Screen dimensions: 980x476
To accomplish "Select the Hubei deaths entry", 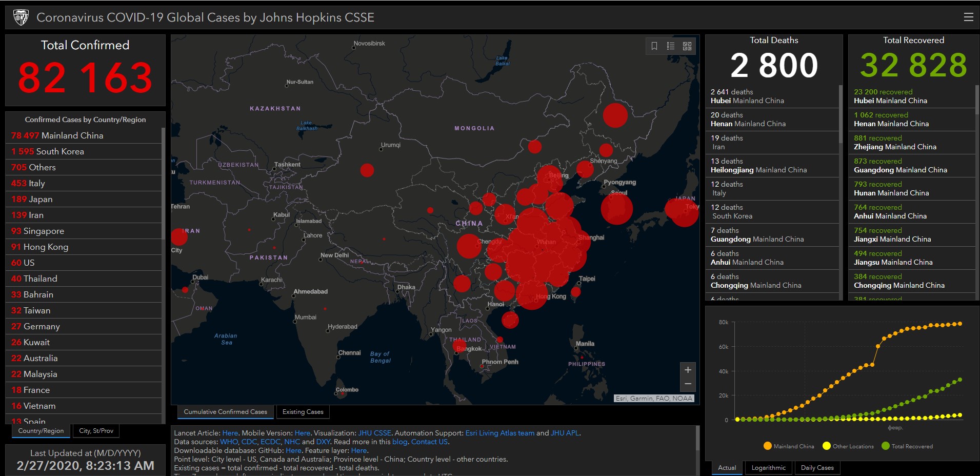I will [x=772, y=96].
